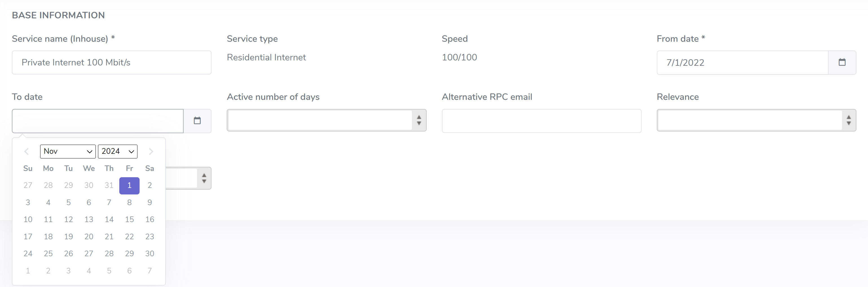The image size is (868, 287).
Task: Click the Service name (Inhouse) input field
Action: point(112,62)
